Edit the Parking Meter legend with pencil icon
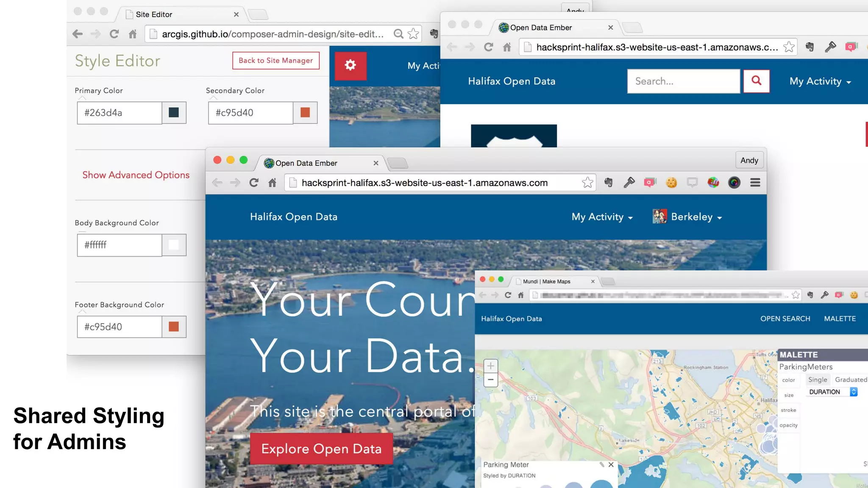 tap(601, 465)
